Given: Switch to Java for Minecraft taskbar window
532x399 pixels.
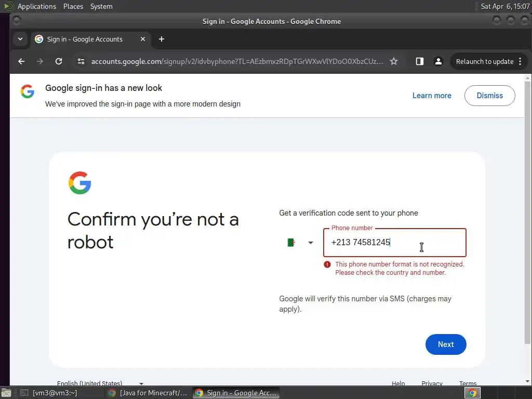Looking at the screenshot, I should (x=148, y=393).
